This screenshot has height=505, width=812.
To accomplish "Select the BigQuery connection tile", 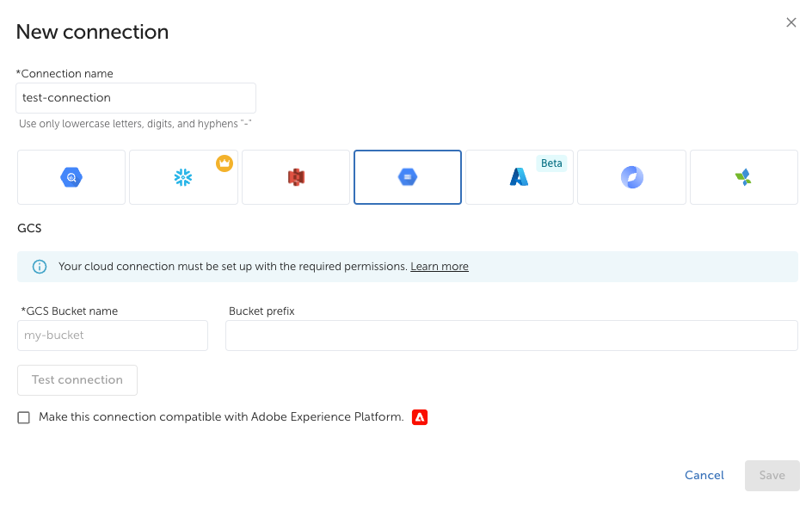I will coord(71,177).
